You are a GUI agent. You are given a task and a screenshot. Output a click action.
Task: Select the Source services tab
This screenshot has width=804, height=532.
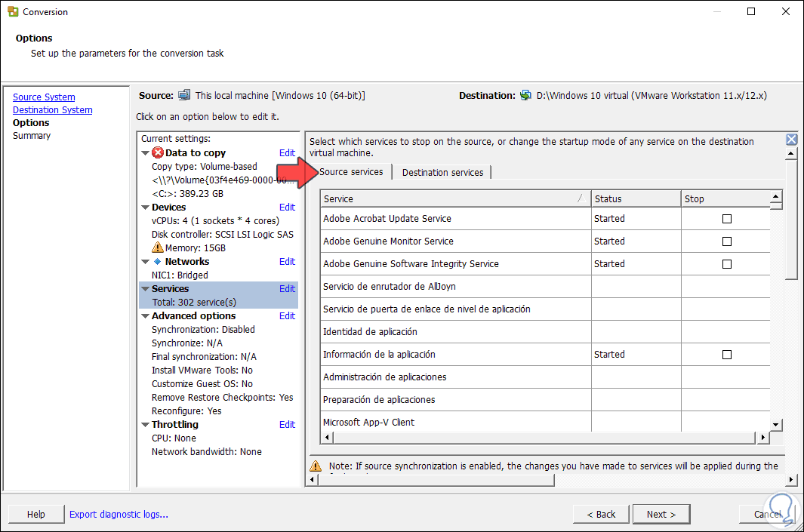(x=351, y=172)
